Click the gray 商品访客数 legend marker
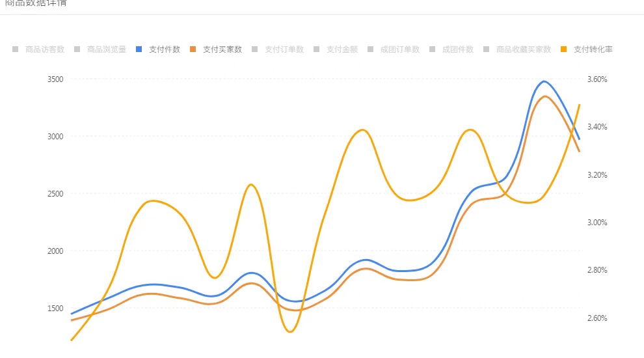The image size is (644, 358). [15, 49]
